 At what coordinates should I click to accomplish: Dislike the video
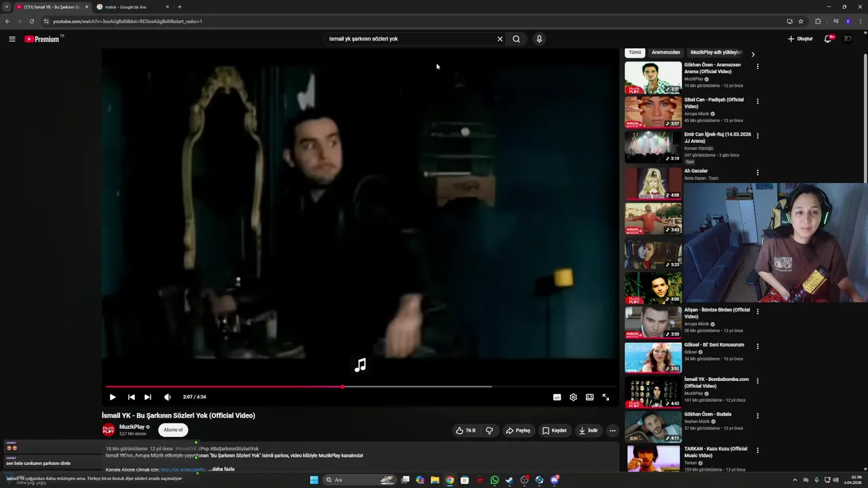tap(490, 430)
